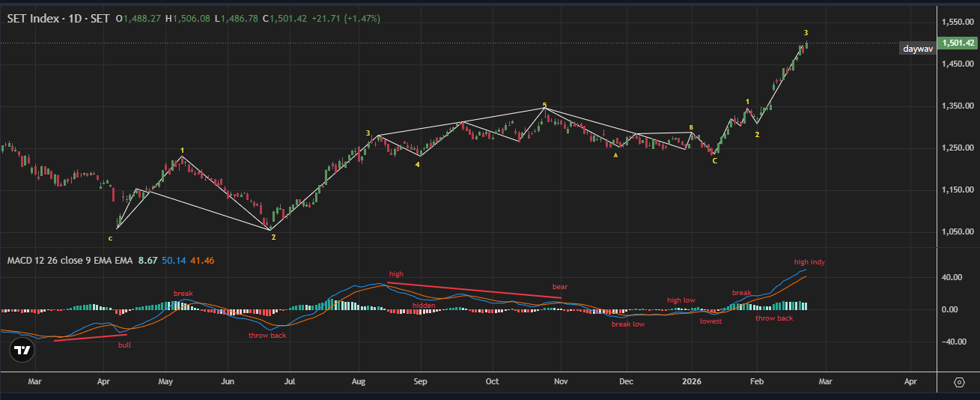Viewport: 980px width, 400px height.
Task: Click the 2026 label on the time axis
Action: coord(692,381)
